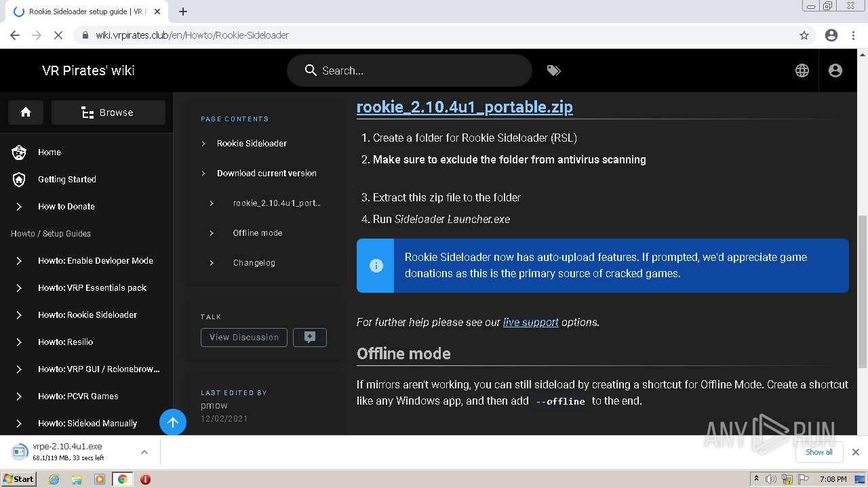Screen dimensions: 868x488
Task: Open Howto: PCVR Games page
Action: 78,396
